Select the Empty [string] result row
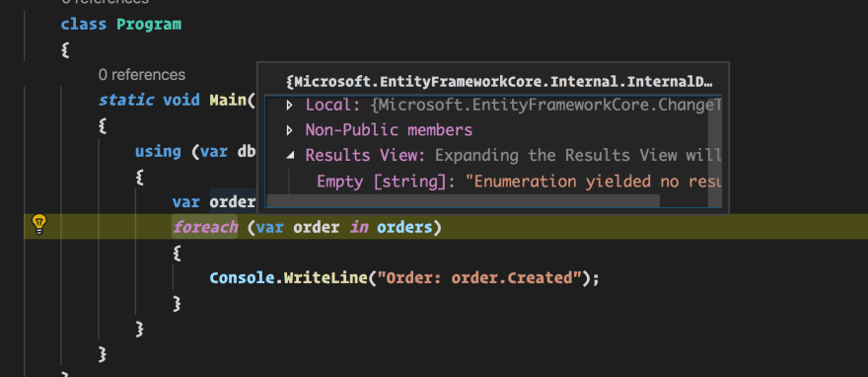The height and width of the screenshot is (377, 868). coord(493,181)
